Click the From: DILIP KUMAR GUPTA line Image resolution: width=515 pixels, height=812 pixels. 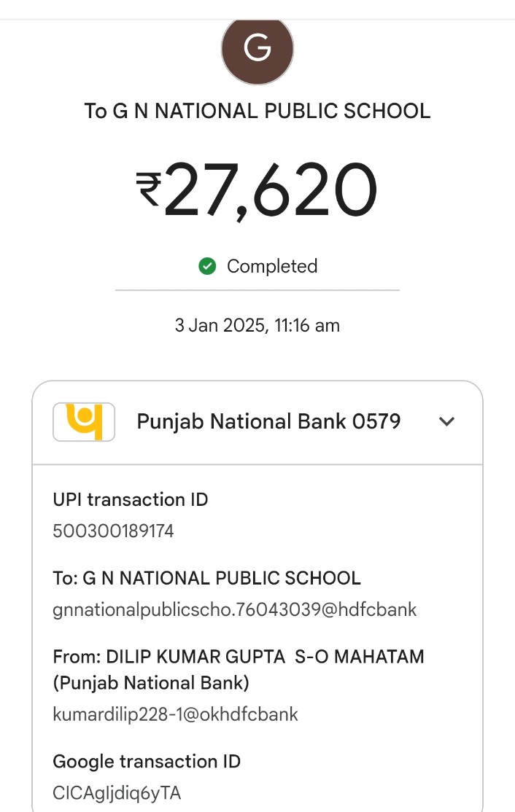238,657
